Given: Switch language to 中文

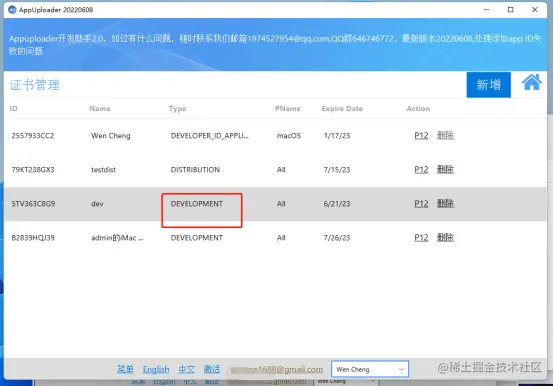Looking at the screenshot, I should [x=187, y=369].
